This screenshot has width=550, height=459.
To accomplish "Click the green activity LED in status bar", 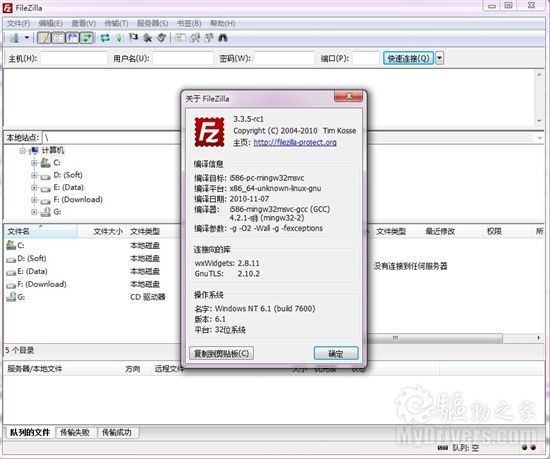I will click(x=525, y=448).
